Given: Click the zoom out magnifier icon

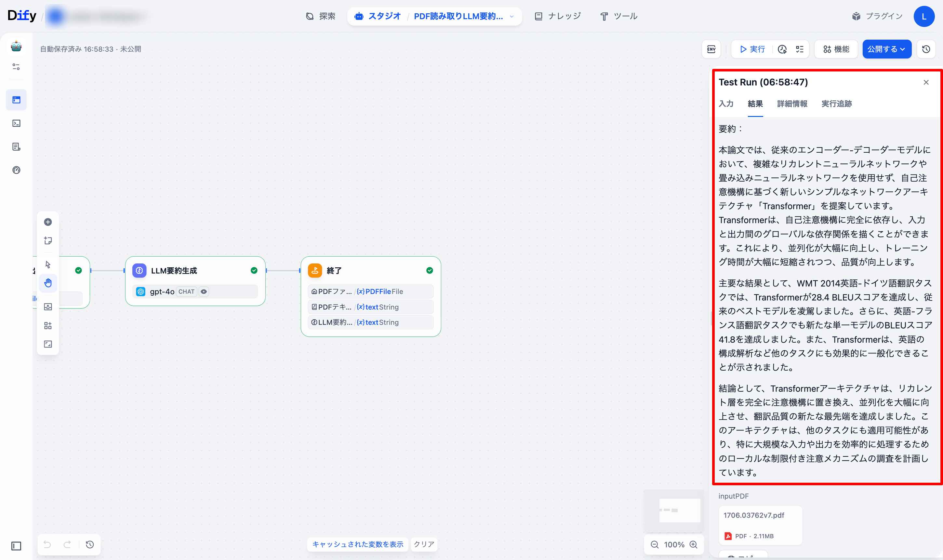Looking at the screenshot, I should click(x=655, y=544).
